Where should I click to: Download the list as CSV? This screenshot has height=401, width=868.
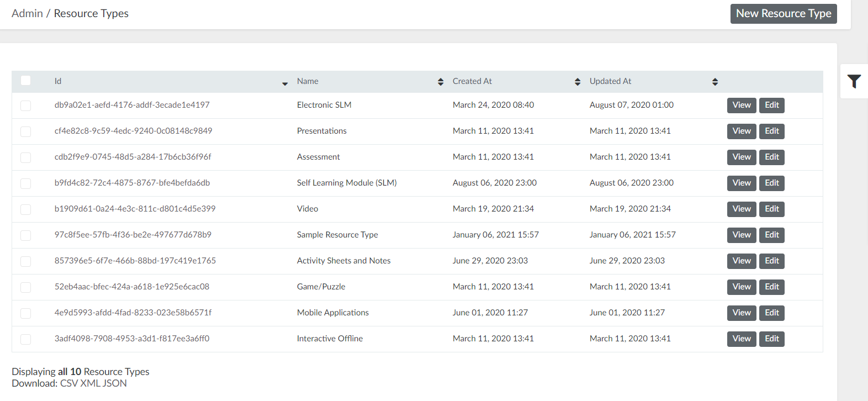pyautogui.click(x=69, y=383)
